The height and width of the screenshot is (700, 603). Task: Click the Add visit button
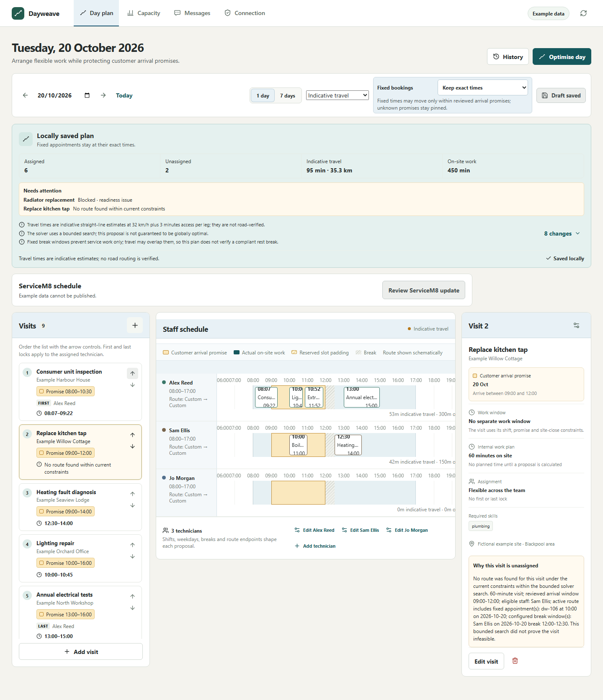click(x=81, y=651)
